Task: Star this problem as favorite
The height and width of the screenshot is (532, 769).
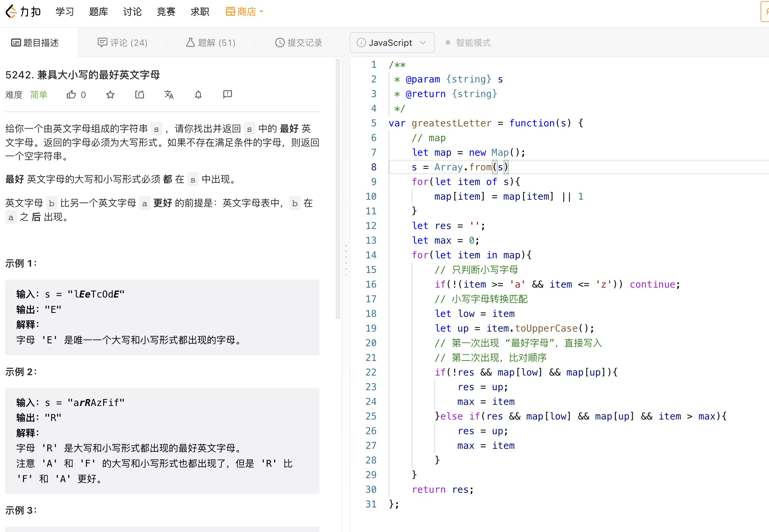Action: point(110,95)
